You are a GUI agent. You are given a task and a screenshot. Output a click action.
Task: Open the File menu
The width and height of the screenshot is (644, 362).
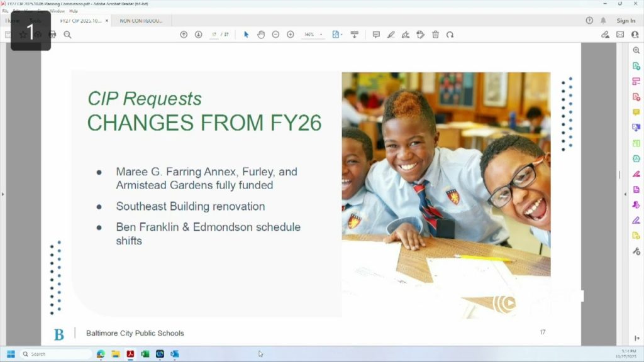point(5,11)
